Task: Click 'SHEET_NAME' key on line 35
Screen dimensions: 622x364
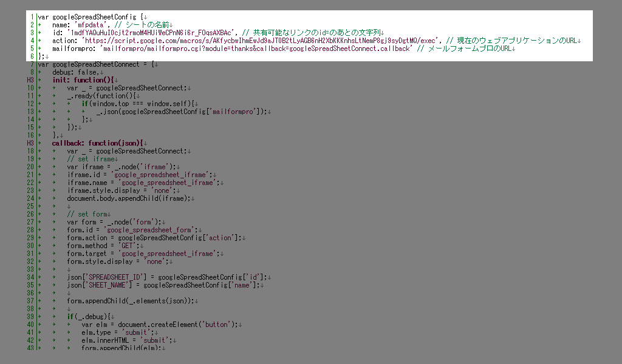Action: [106, 285]
